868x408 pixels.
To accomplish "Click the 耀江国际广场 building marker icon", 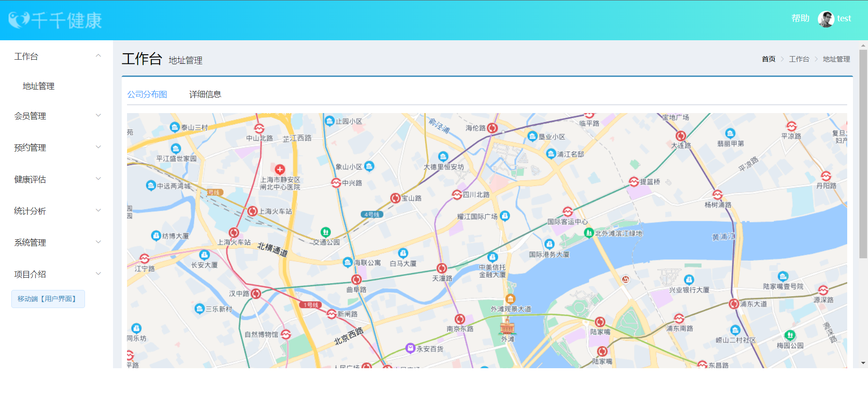I will pyautogui.click(x=505, y=216).
